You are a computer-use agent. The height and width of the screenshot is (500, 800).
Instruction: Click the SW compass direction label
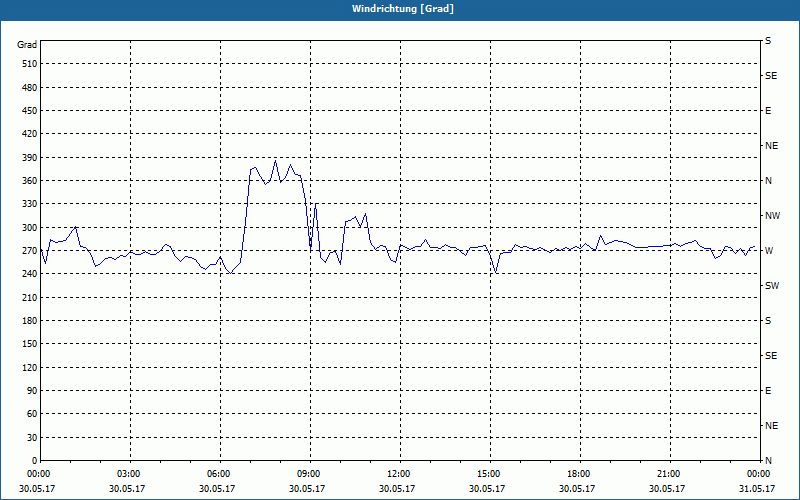(x=772, y=286)
